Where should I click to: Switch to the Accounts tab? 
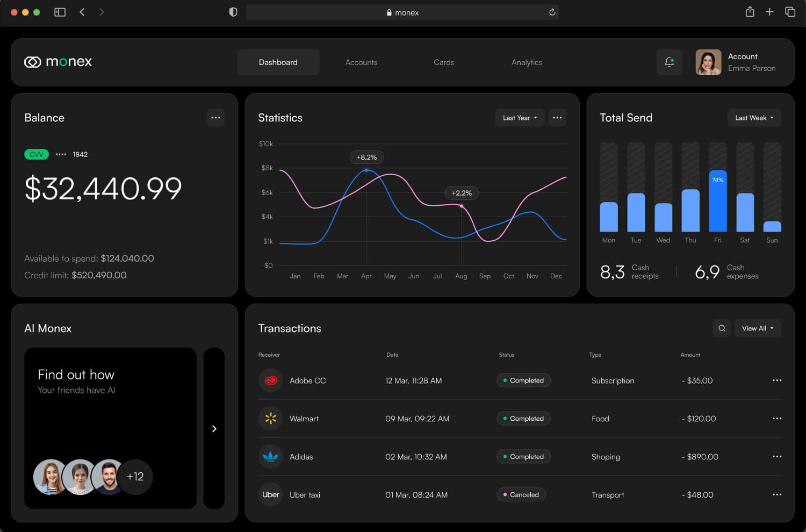pyautogui.click(x=361, y=62)
